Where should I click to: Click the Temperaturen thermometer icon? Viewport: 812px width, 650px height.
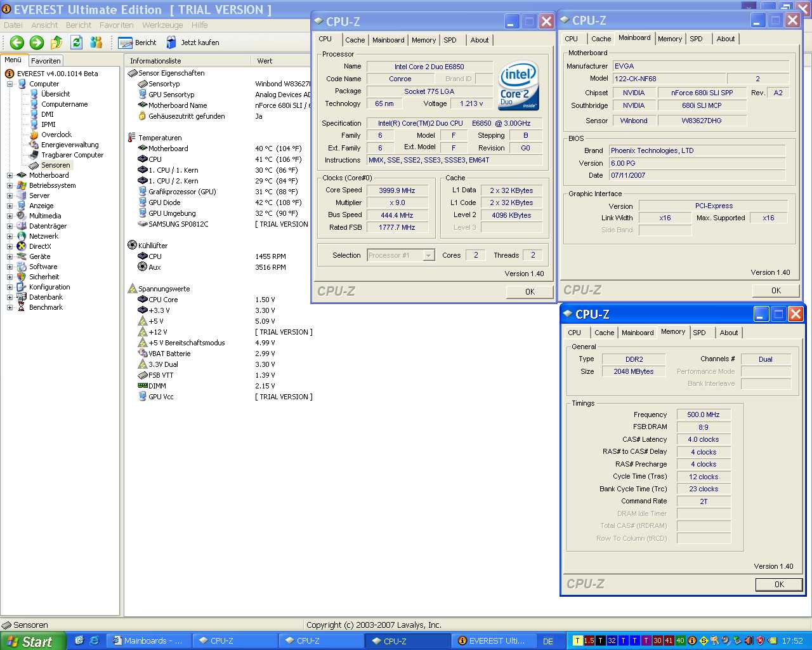[x=132, y=138]
